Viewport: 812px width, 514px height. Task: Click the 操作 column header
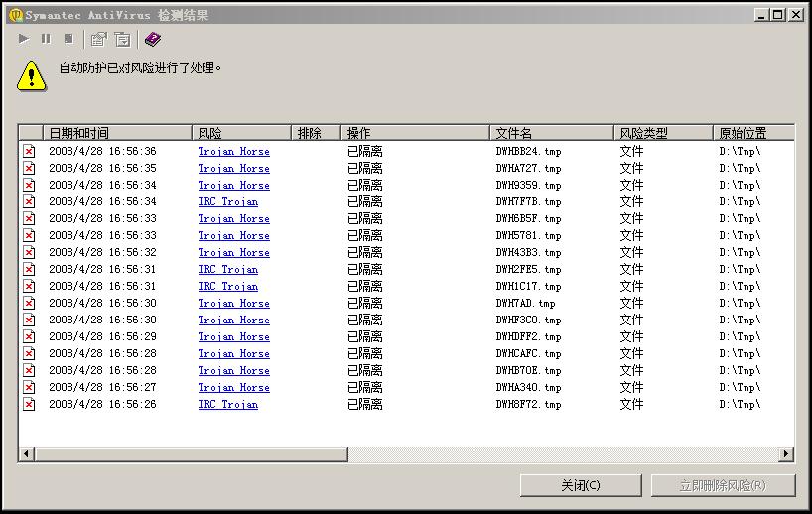pyautogui.click(x=415, y=133)
